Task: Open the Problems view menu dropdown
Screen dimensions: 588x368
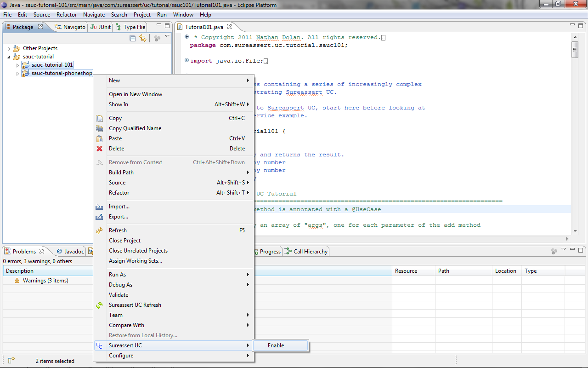Action: pos(564,250)
